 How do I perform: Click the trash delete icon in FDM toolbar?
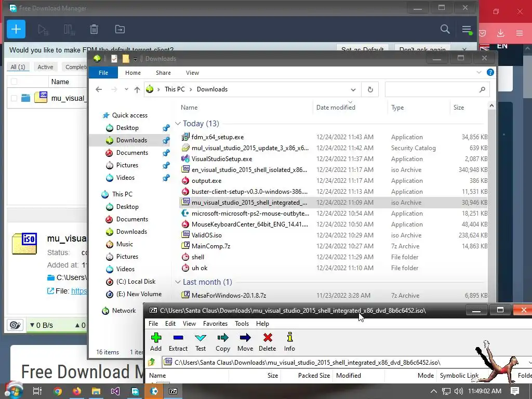[94, 30]
